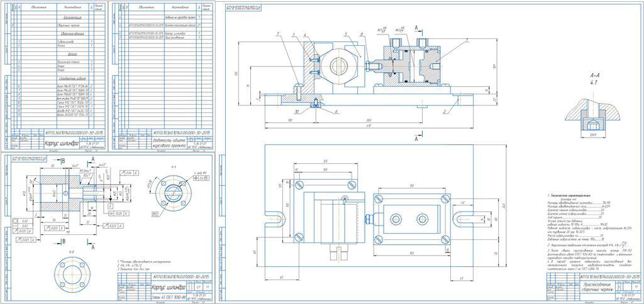
Task: Click position balloon number '5' on the assembly
Action: pos(347,34)
